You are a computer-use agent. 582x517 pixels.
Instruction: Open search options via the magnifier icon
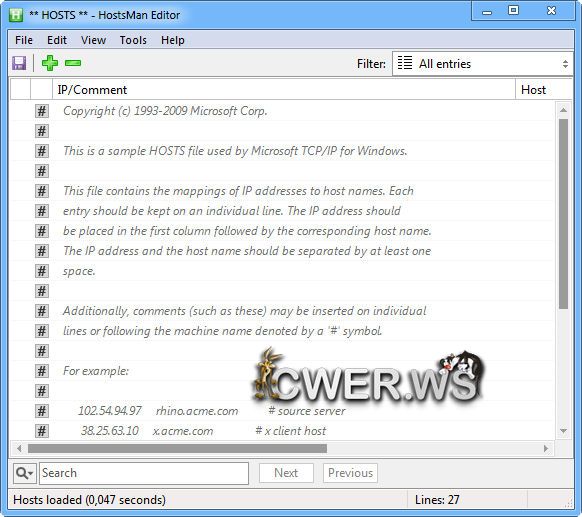click(x=24, y=473)
